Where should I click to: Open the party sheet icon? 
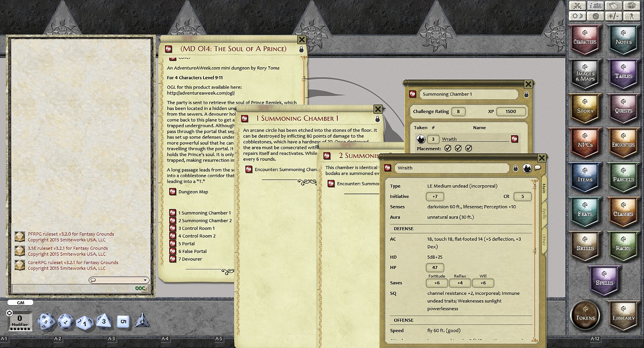click(x=595, y=6)
